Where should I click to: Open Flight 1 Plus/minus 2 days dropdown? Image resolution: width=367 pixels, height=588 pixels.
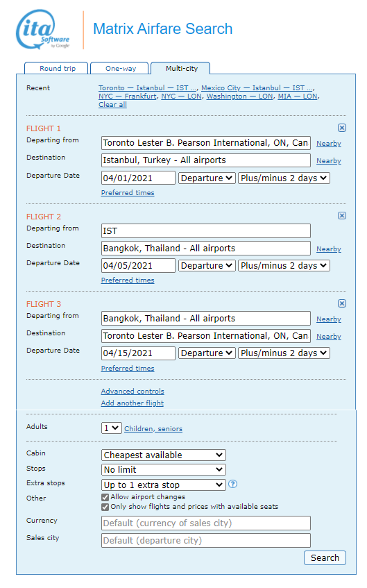[284, 178]
